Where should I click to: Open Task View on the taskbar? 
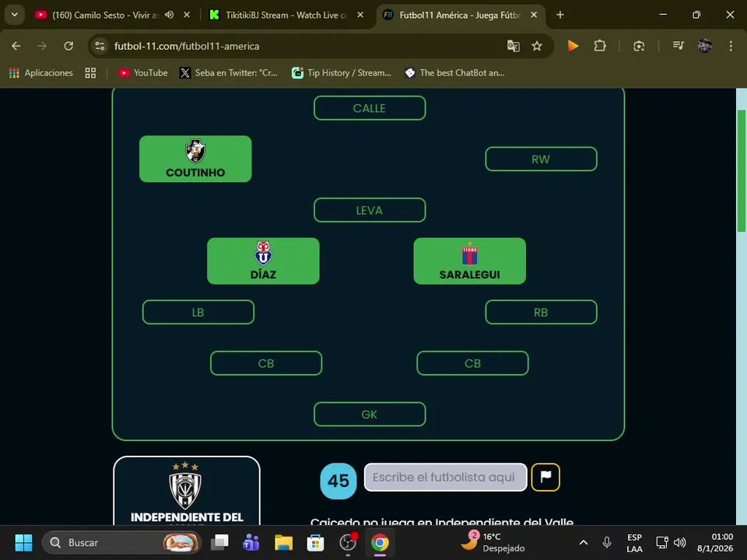pos(219,542)
